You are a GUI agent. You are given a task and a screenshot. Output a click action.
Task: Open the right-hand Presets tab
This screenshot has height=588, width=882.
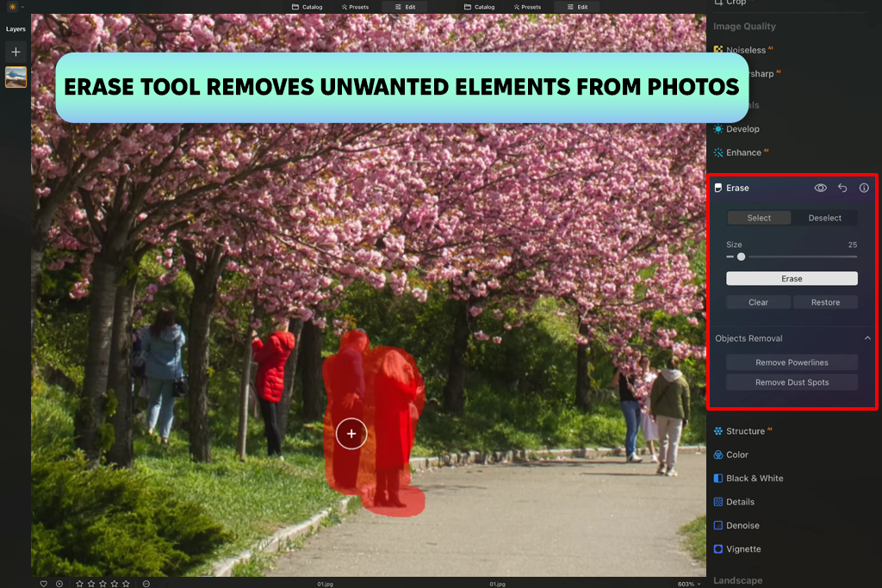pos(527,7)
